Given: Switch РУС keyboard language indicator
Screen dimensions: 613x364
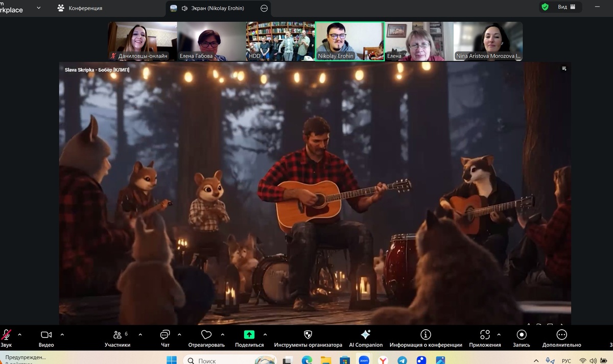Looking at the screenshot, I should [567, 360].
